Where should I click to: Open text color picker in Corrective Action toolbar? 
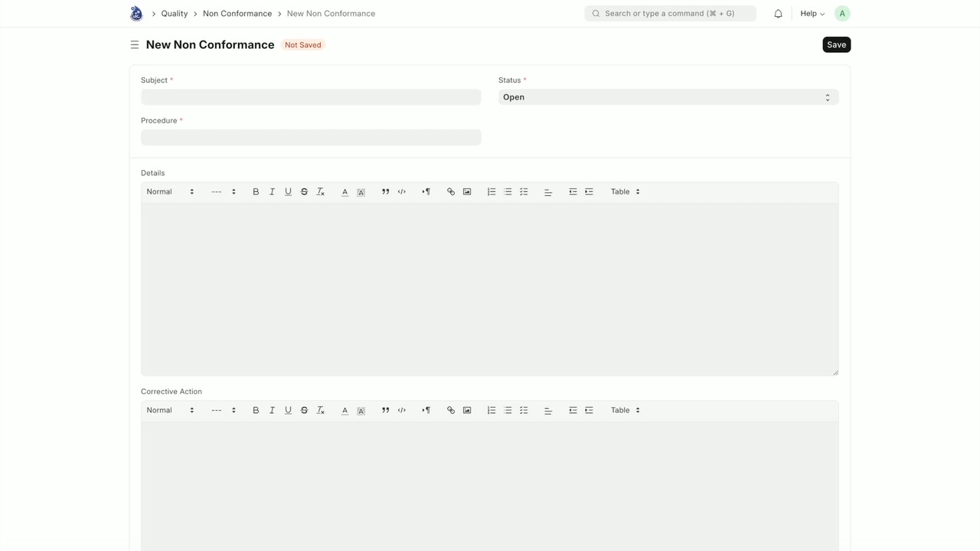coord(345,410)
